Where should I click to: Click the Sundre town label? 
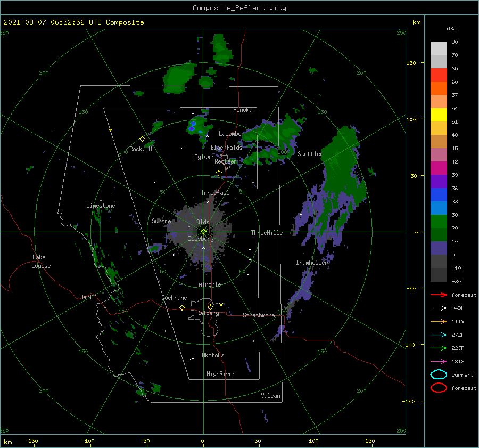pyautogui.click(x=161, y=221)
